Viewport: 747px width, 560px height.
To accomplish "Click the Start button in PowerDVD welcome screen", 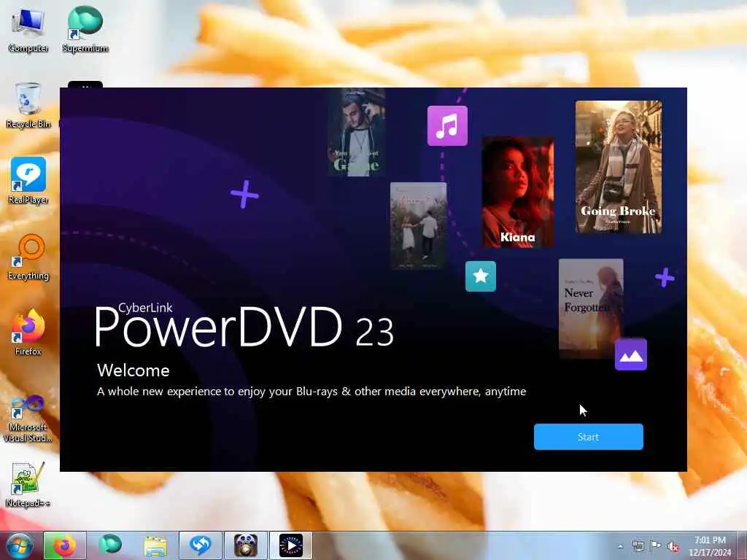I will pos(589,437).
